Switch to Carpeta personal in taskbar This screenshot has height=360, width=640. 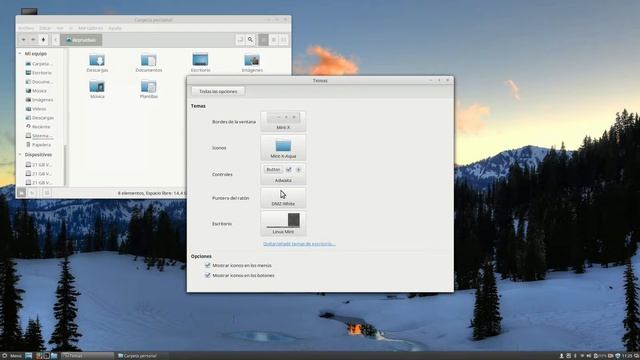(x=142, y=356)
